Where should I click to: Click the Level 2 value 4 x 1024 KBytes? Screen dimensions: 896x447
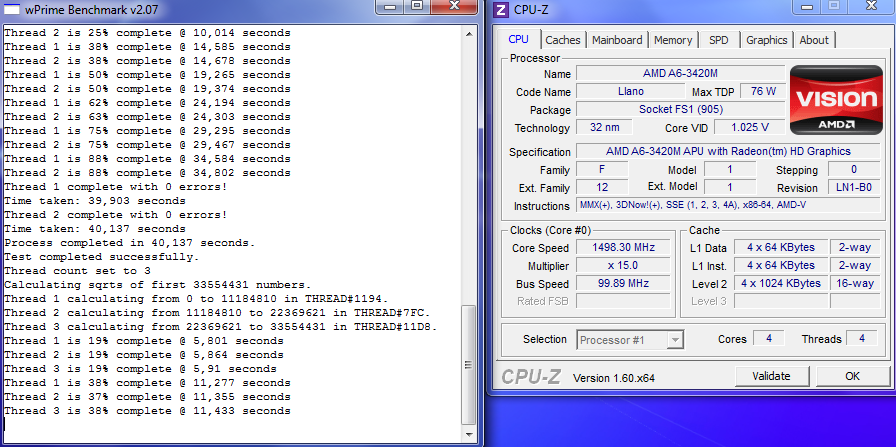pos(781,283)
